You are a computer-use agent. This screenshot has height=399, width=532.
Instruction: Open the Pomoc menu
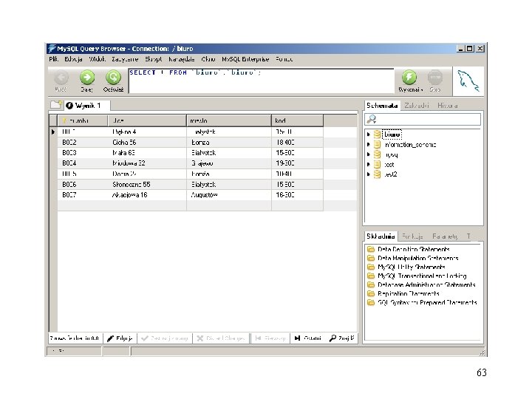pyautogui.click(x=284, y=59)
